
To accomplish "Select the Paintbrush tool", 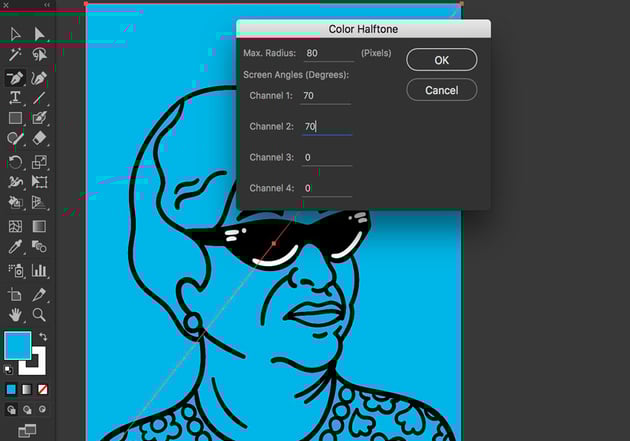I will click(39, 118).
